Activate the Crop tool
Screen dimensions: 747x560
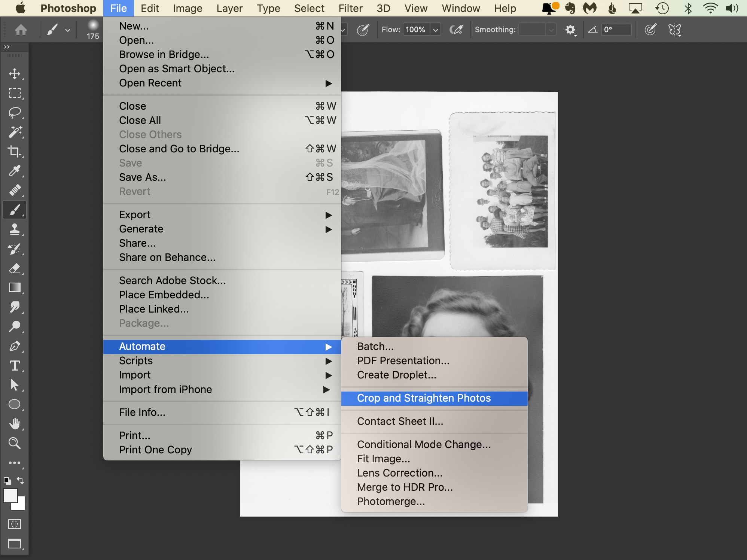coord(15,152)
